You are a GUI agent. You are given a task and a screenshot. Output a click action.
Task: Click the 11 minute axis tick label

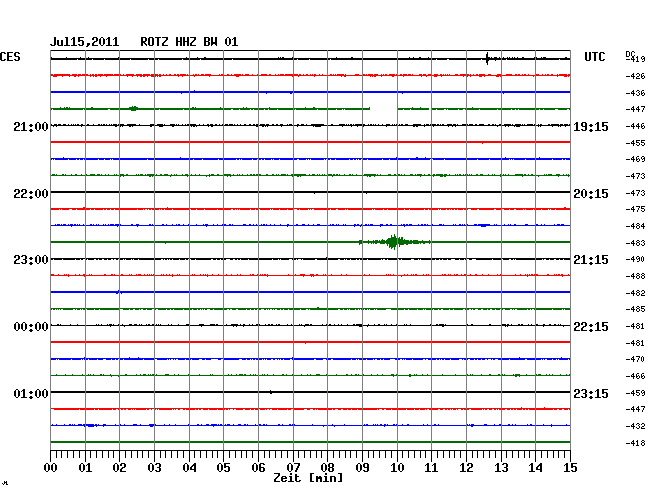(431, 468)
